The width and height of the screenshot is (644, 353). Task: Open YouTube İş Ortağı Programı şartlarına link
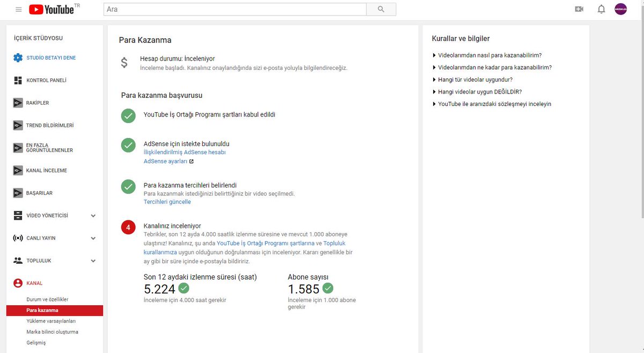point(266,243)
